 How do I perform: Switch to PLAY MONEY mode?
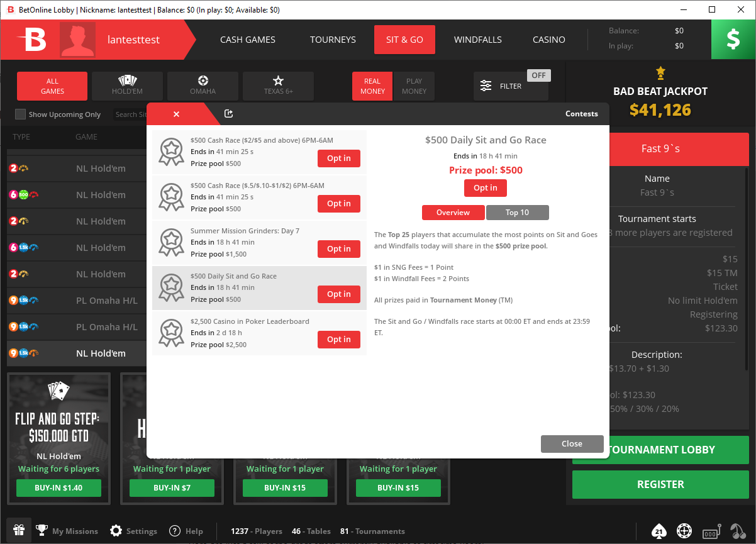(414, 86)
